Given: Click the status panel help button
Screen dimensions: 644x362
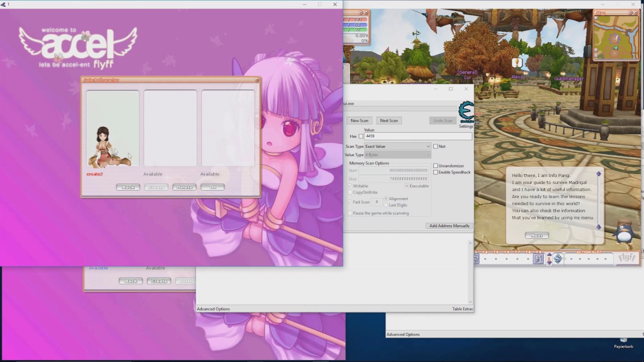Looking at the screenshot, I should [x=361, y=13].
